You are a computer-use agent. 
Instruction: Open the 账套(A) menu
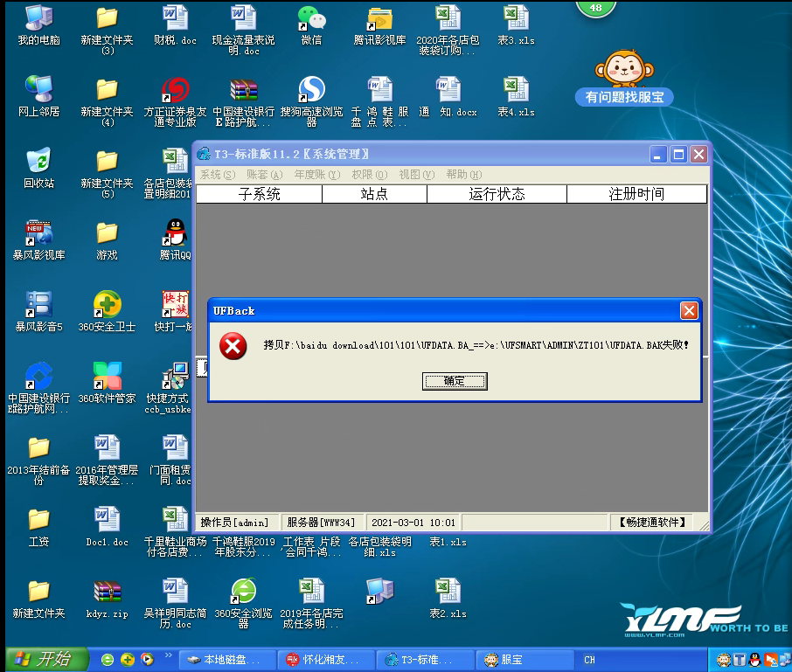tap(264, 175)
